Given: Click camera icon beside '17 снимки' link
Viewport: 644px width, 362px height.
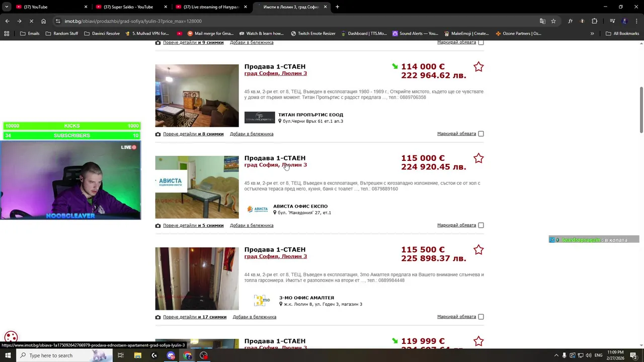Looking at the screenshot, I should pos(158,317).
